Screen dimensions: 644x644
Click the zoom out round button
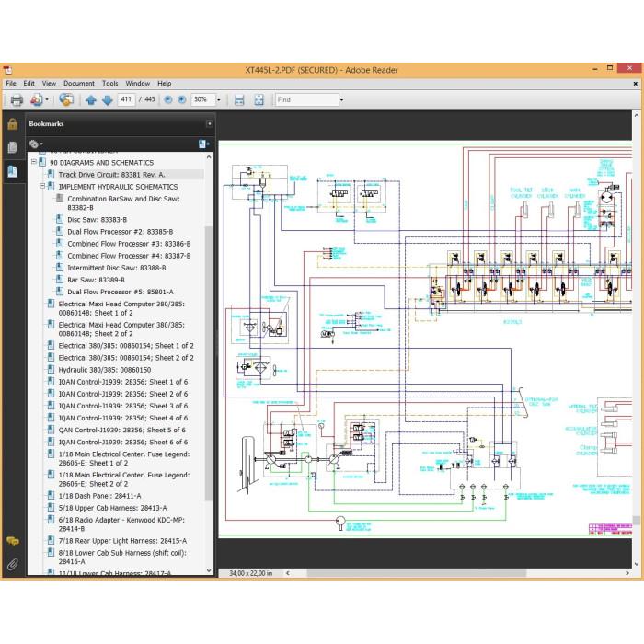(x=168, y=99)
